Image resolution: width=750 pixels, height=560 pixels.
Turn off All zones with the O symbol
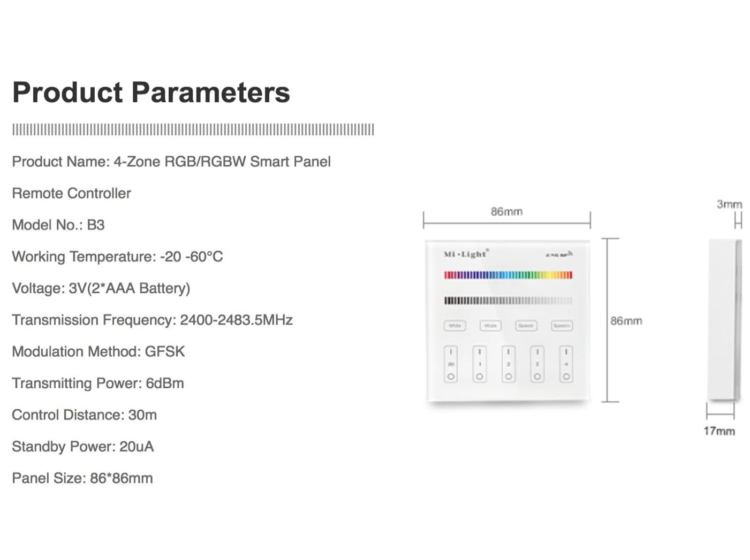pyautogui.click(x=451, y=377)
